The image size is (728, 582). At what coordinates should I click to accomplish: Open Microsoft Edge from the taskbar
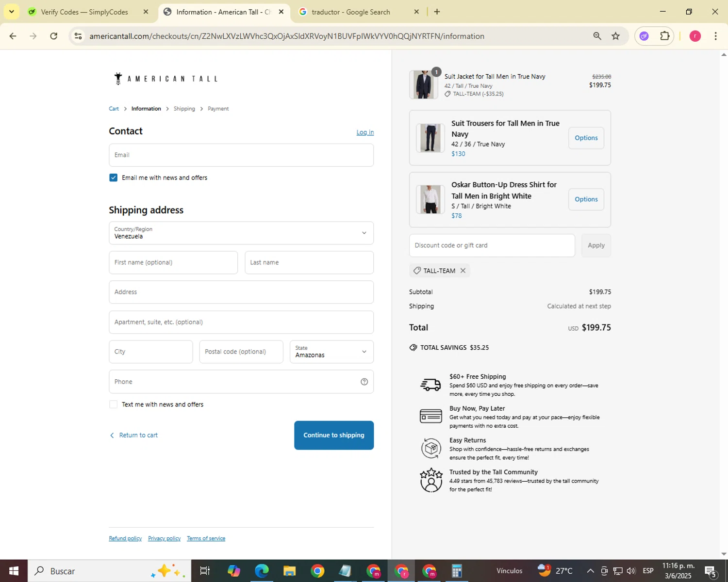pos(262,571)
